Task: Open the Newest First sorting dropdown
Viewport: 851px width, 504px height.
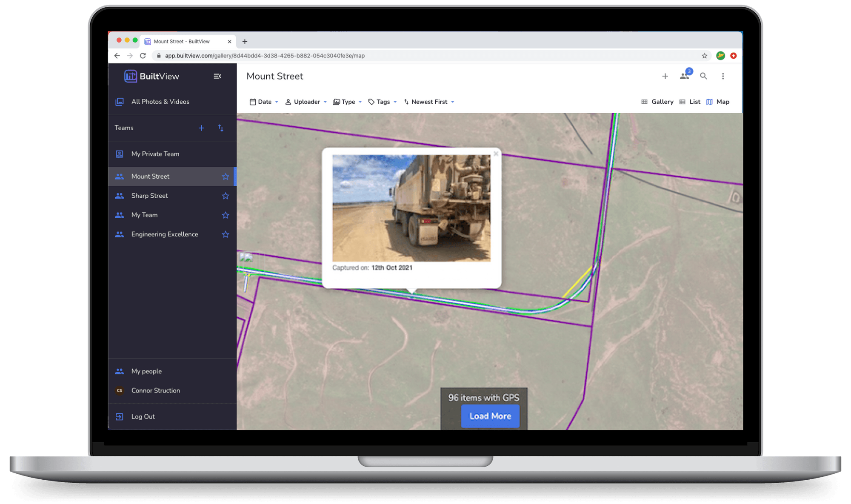Action: [x=428, y=102]
